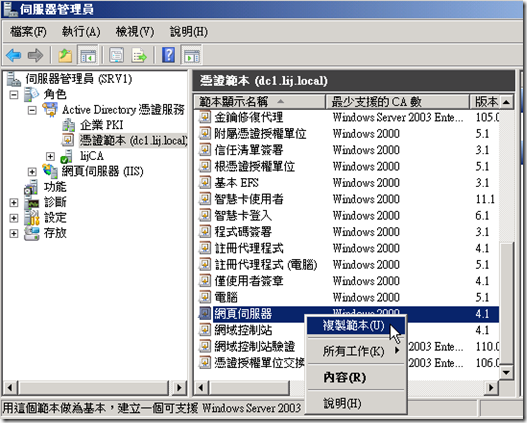Image resolution: width=527 pixels, height=423 pixels.
Task: Click the left pane scroll-left arrow
Action: pos(10,388)
